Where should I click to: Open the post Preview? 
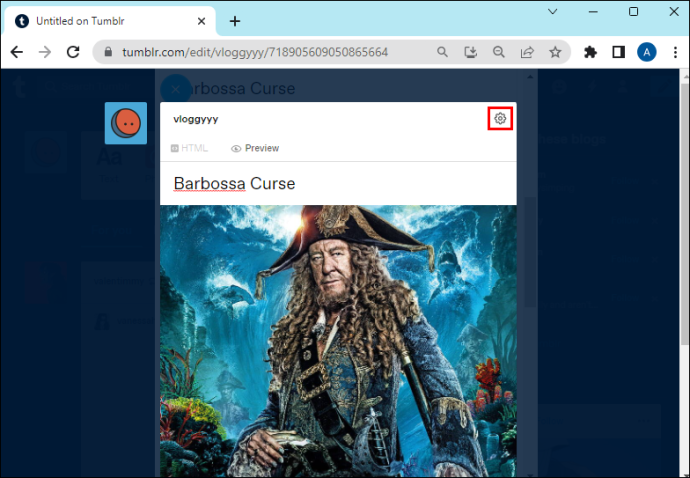pyautogui.click(x=255, y=148)
